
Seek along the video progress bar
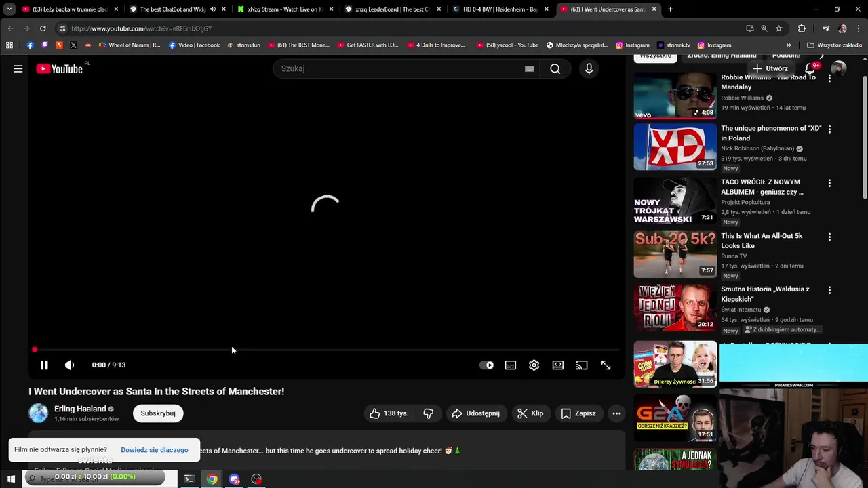pyautogui.click(x=326, y=350)
